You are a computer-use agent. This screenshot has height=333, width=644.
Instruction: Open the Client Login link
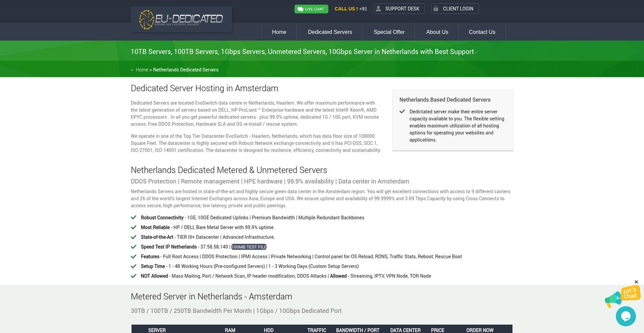tap(455, 9)
